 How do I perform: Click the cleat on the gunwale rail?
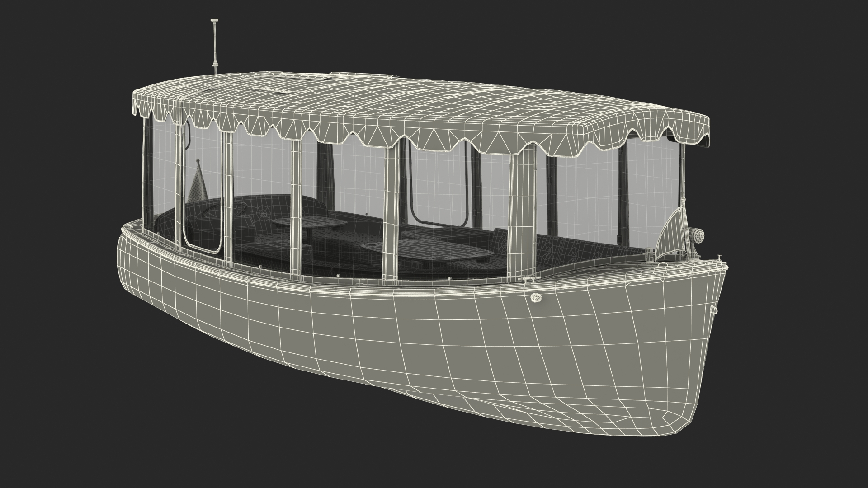pos(529,280)
